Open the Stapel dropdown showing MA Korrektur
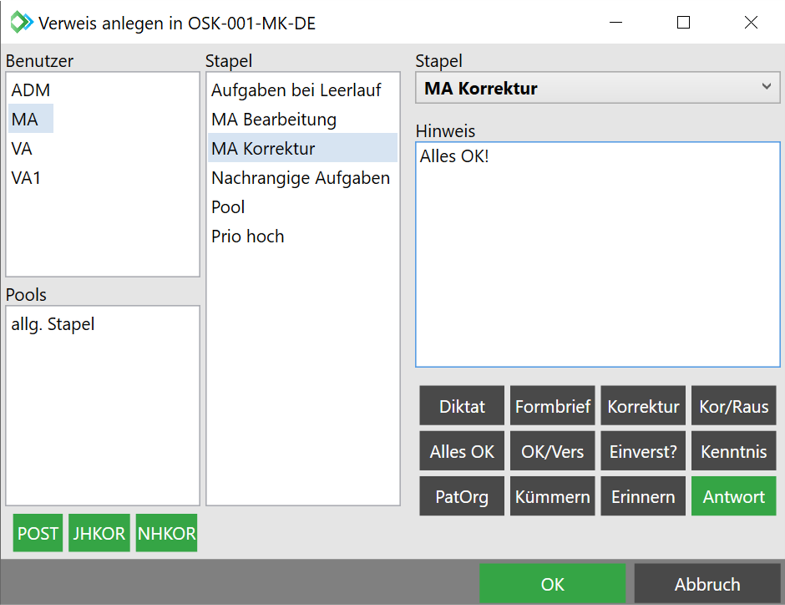785x605 pixels. [x=597, y=88]
